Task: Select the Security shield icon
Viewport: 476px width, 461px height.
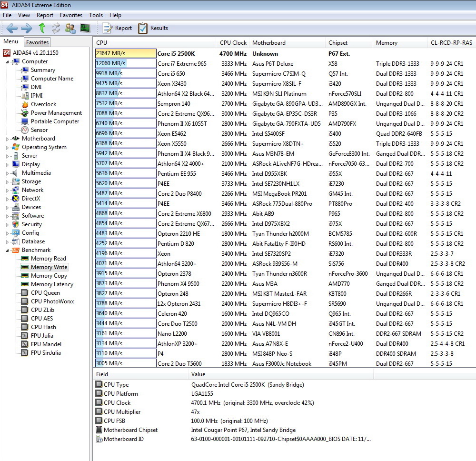Action: [16, 224]
